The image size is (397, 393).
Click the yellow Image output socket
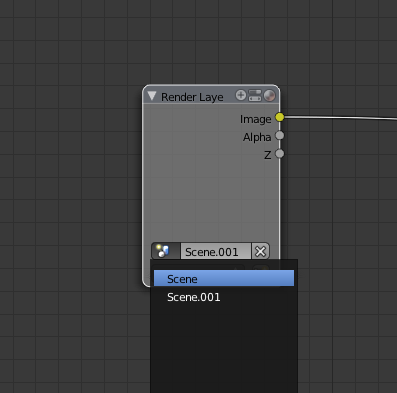pos(280,117)
